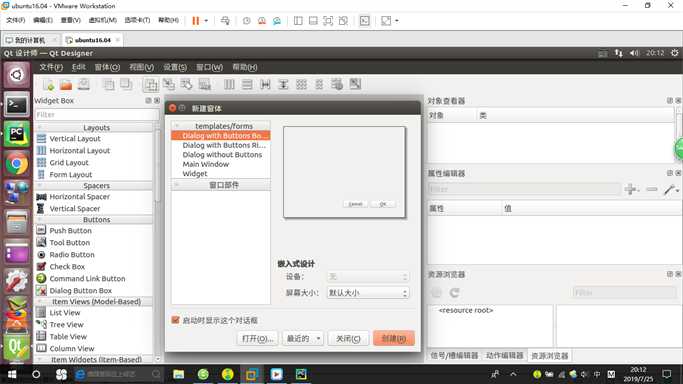The image size is (683, 384).
Task: Select Radio Button in Widget Box
Action: pyautogui.click(x=71, y=254)
